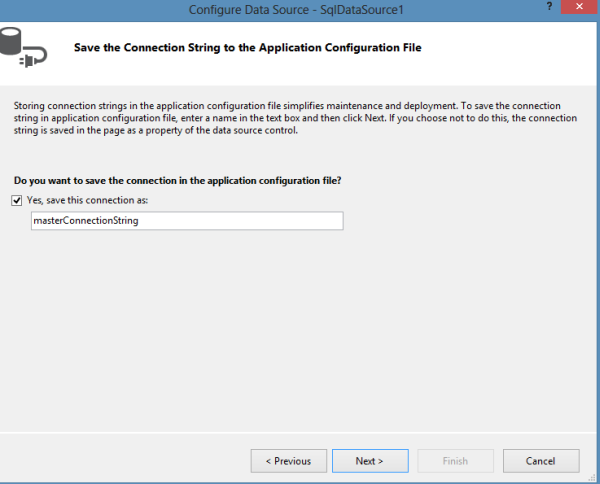Cancel the data source configuration wizard
The height and width of the screenshot is (484, 600).
click(541, 461)
